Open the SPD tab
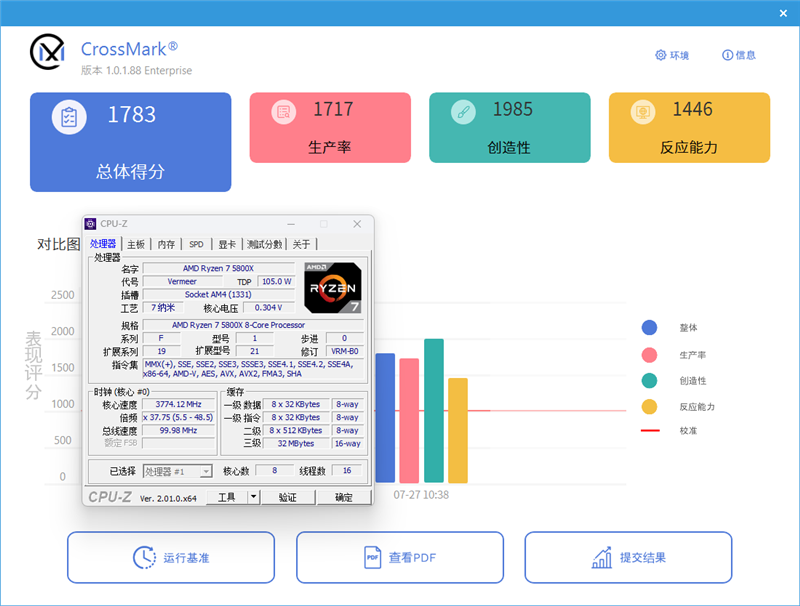 196,244
